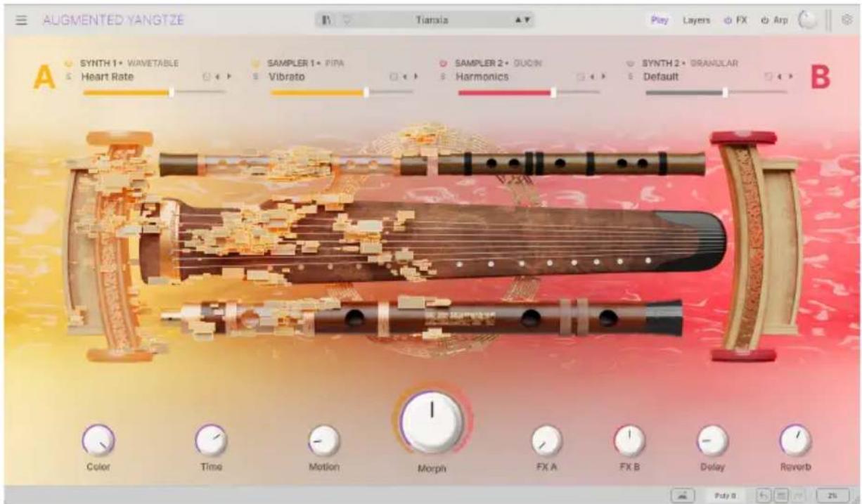862x504 pixels.
Task: Select previous preset with up arrow
Action: click(518, 20)
